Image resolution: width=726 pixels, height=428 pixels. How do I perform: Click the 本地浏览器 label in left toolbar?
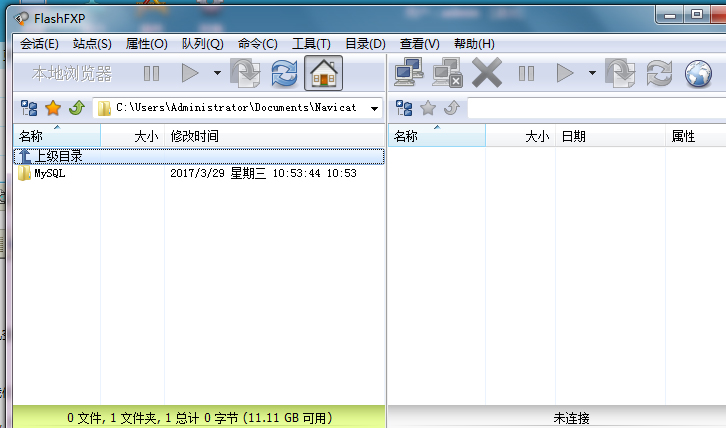(x=72, y=73)
